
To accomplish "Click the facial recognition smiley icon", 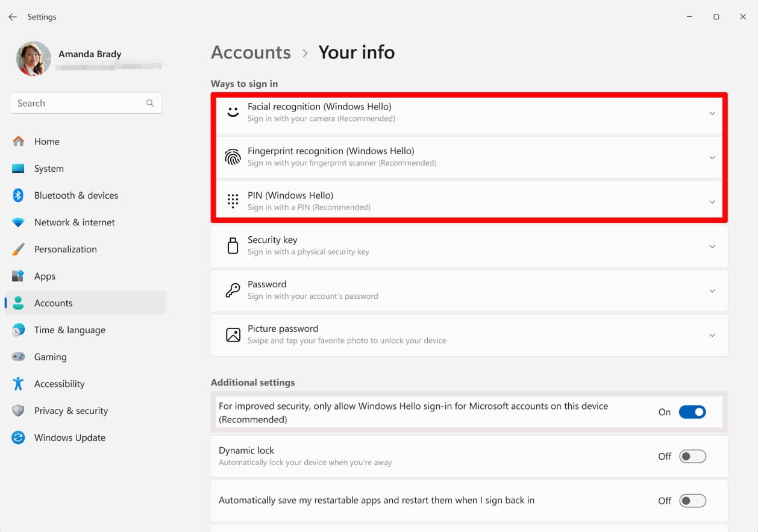I will point(233,113).
